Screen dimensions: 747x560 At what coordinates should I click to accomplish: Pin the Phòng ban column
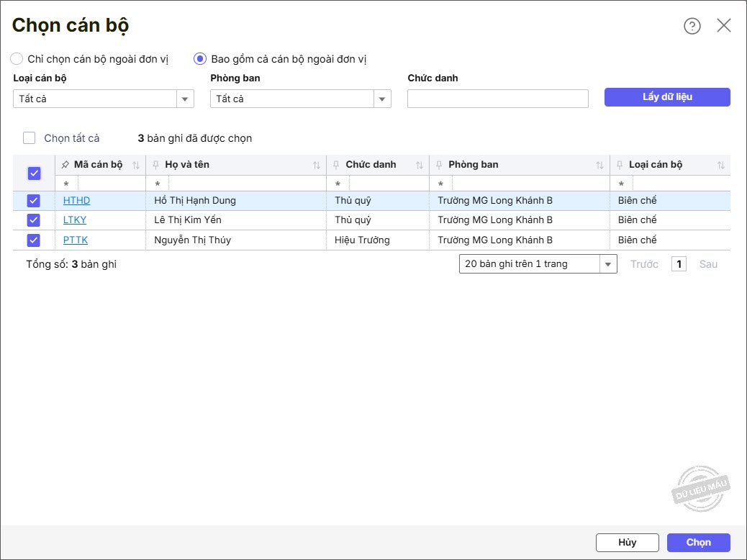[439, 165]
